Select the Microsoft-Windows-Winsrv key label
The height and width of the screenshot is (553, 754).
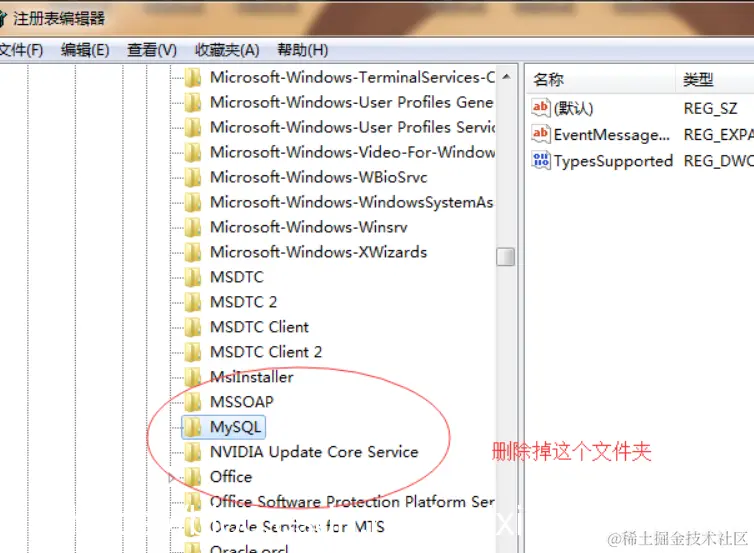coord(309,227)
